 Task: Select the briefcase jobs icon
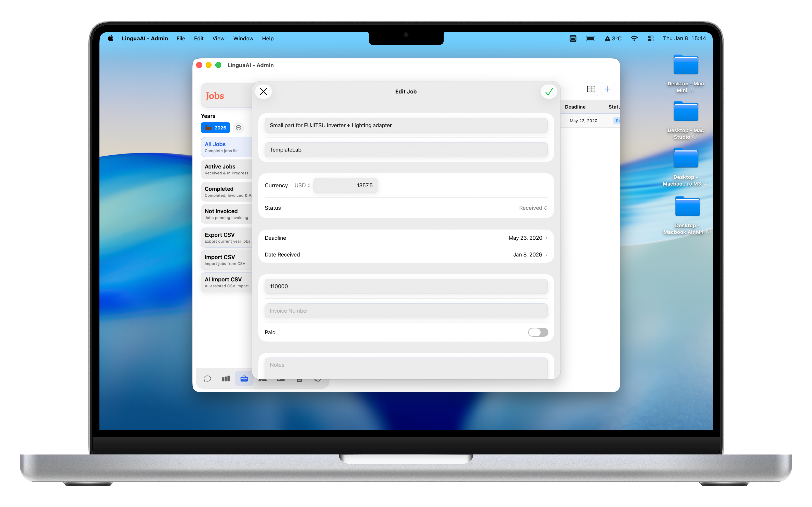tap(244, 379)
